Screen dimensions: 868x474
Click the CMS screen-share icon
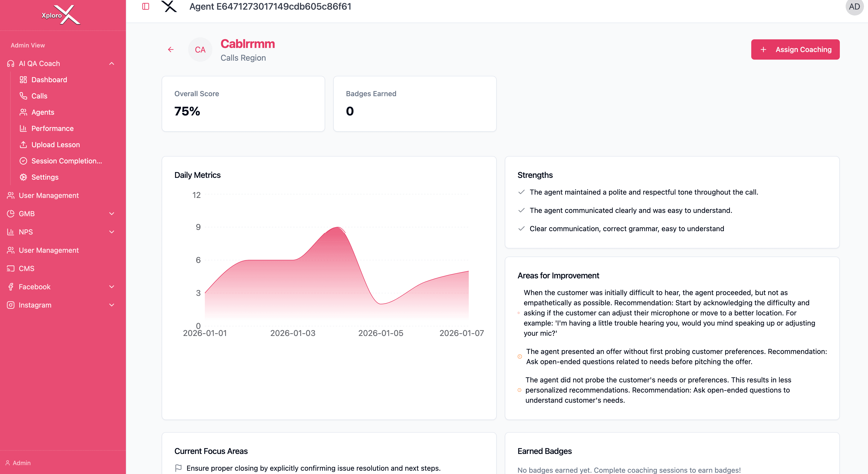pos(10,268)
